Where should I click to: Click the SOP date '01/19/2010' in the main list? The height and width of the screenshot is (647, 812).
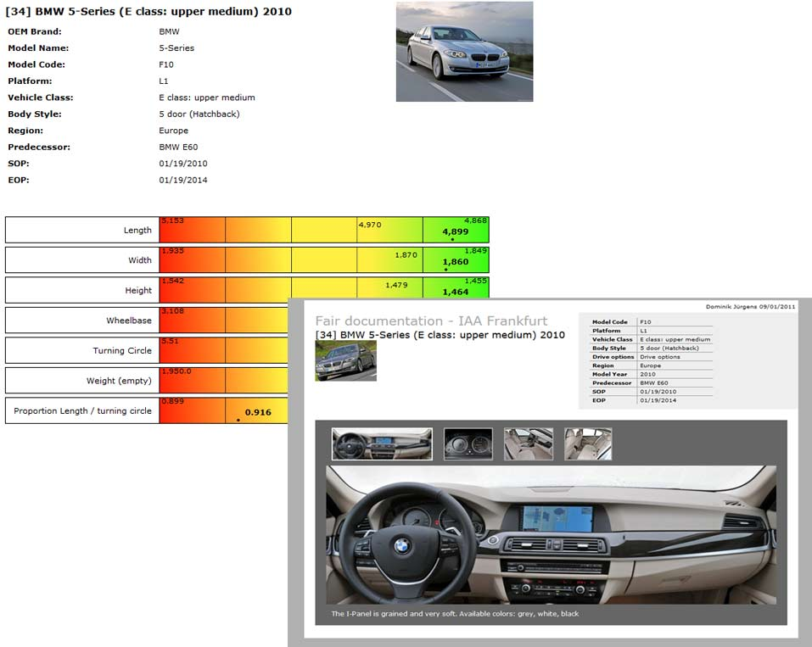point(183,164)
